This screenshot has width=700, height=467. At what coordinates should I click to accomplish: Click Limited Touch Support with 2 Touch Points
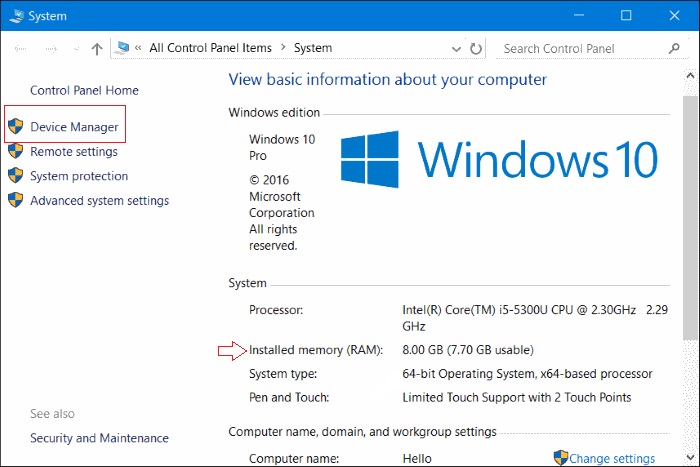[x=517, y=397]
